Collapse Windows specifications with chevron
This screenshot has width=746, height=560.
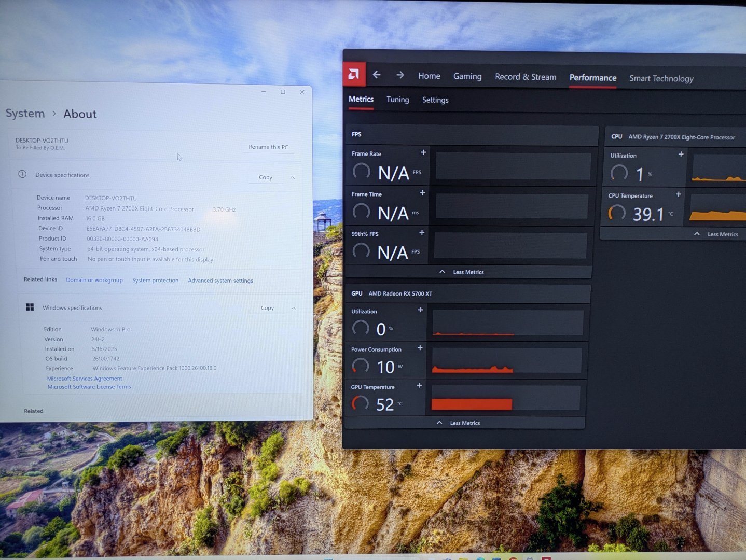coord(294,308)
